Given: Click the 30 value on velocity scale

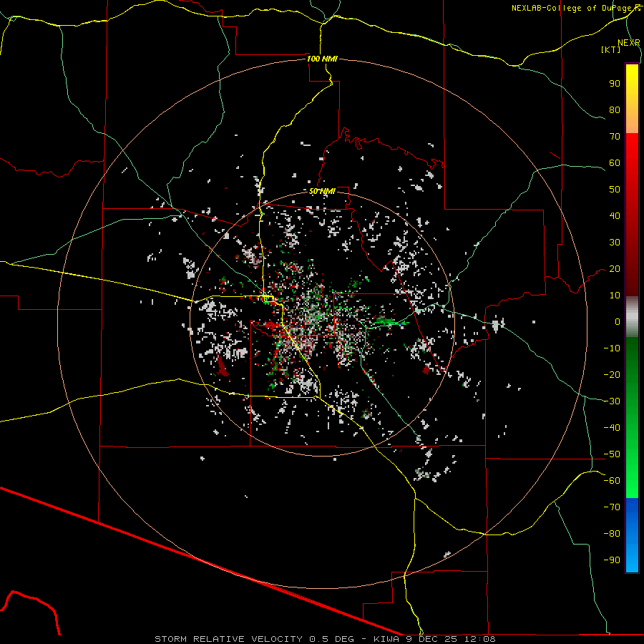Looking at the screenshot, I should [x=615, y=243].
